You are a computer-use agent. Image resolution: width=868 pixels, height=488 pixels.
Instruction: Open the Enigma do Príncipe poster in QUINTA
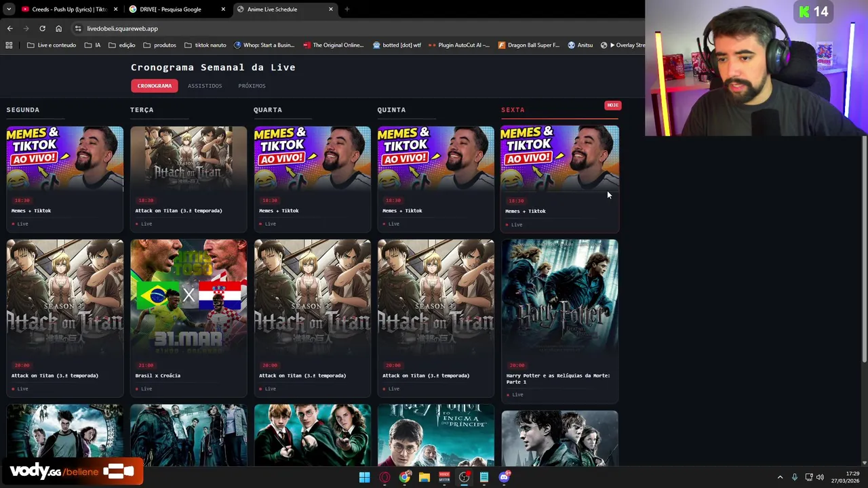click(x=436, y=435)
